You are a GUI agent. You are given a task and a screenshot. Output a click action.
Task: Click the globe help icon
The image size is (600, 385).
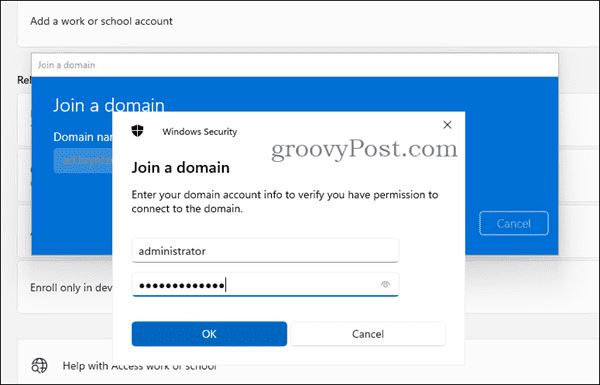click(39, 365)
